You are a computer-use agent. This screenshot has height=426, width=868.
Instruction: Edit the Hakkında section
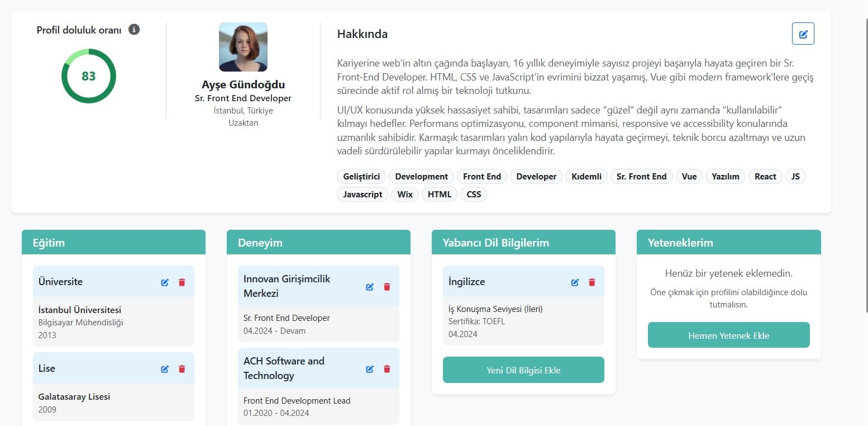click(x=803, y=34)
